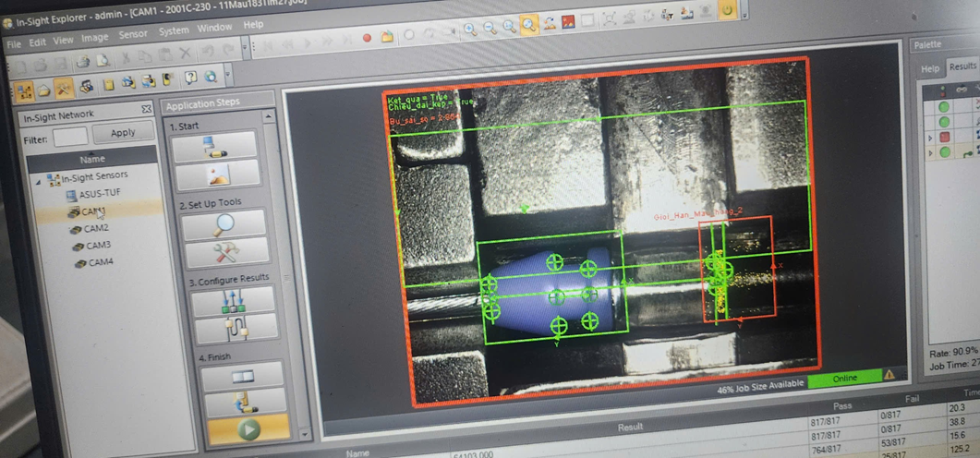Click the Run Job play button

pos(248,428)
